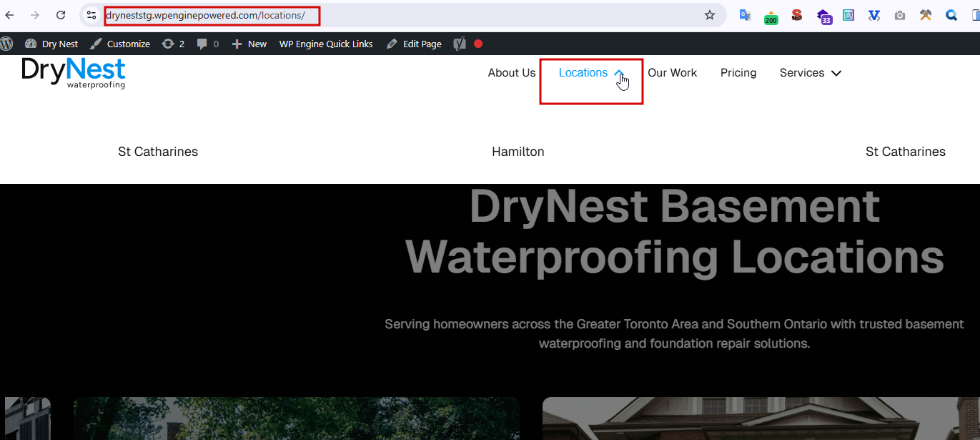The height and width of the screenshot is (440, 980).
Task: Open the Dry Nest dashboard link
Action: pos(51,44)
